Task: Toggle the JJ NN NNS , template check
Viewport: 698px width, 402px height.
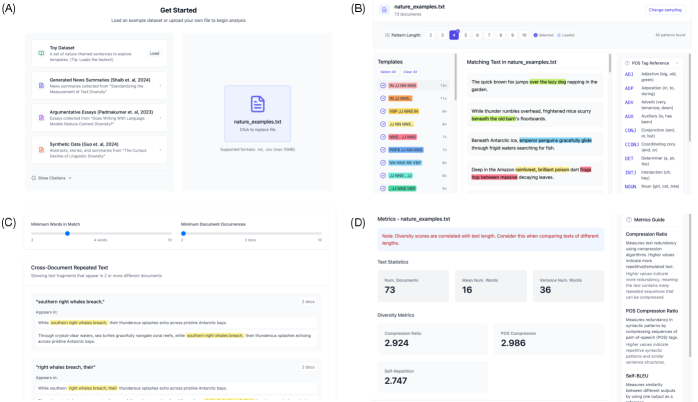Action: [x=383, y=124]
